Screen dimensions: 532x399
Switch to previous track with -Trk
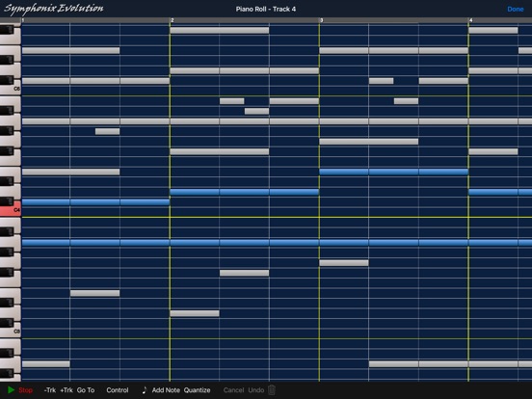click(50, 390)
